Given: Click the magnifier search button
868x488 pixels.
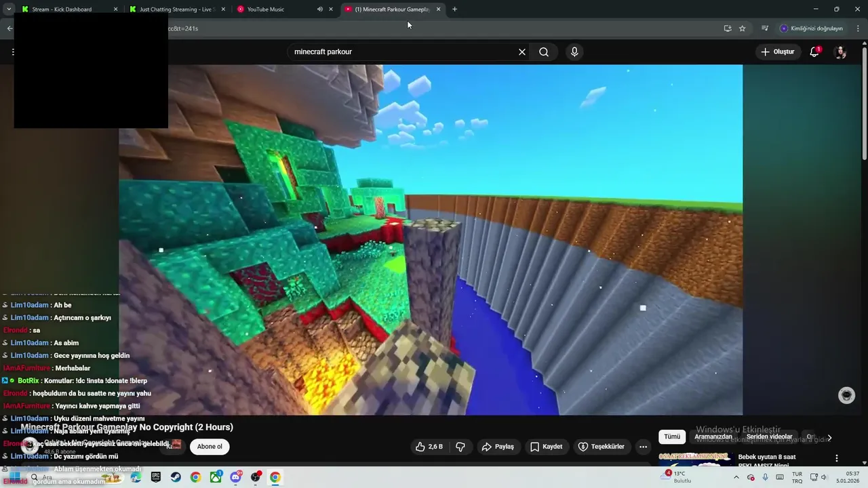Looking at the screenshot, I should coord(544,52).
